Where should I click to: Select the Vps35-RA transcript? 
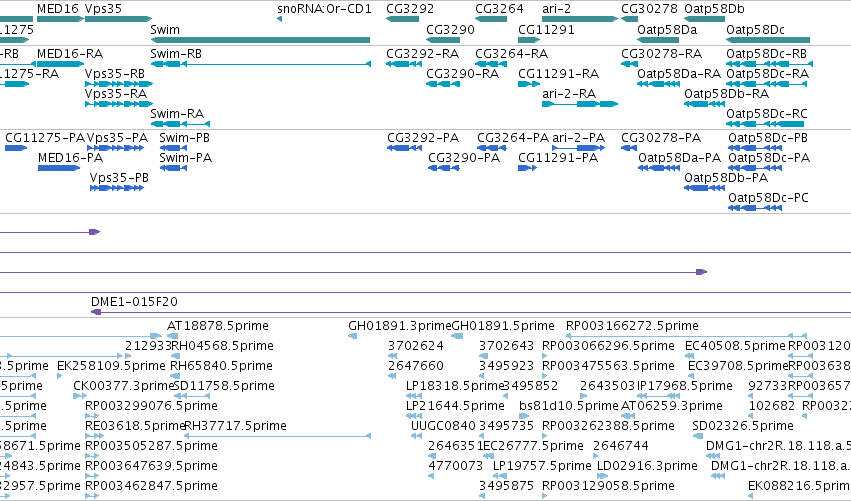click(x=119, y=104)
